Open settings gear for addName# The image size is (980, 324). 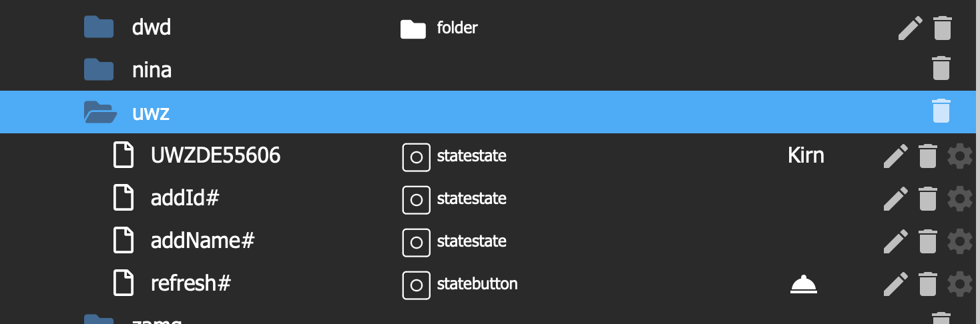[960, 241]
